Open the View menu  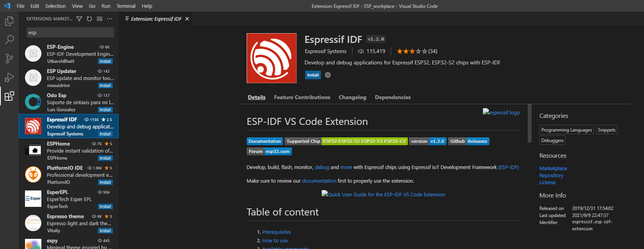point(77,6)
